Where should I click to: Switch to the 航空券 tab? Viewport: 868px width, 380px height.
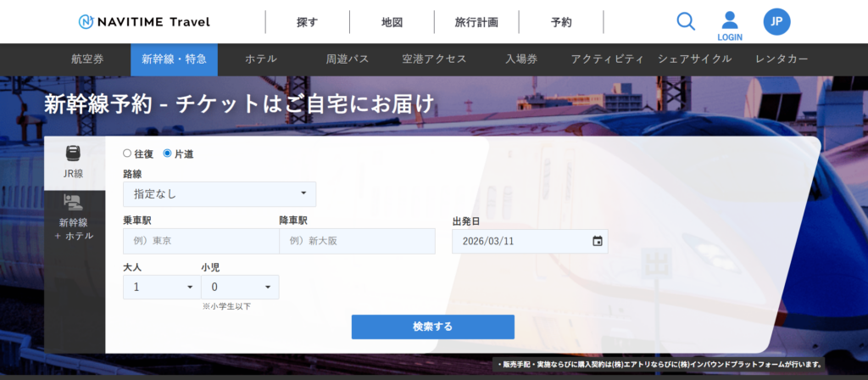[87, 59]
